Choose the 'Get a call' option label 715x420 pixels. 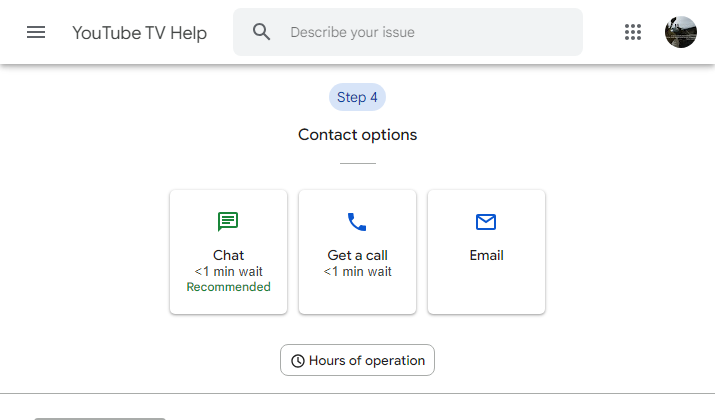click(358, 255)
